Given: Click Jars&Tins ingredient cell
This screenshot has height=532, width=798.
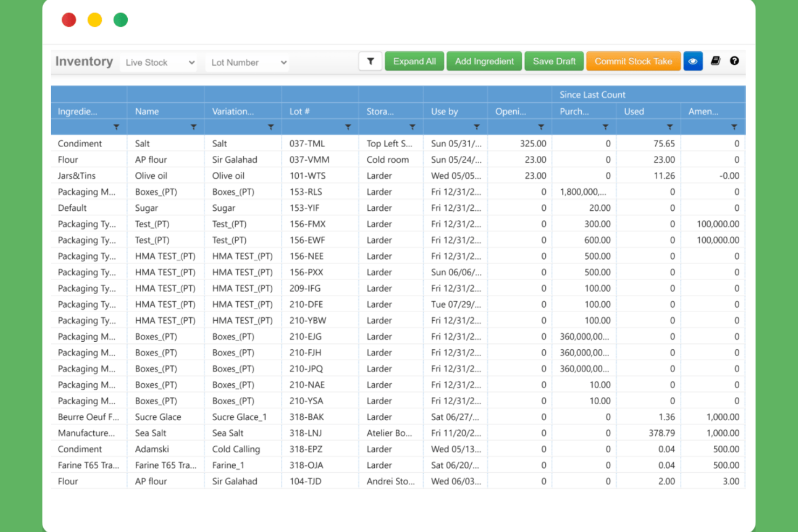Looking at the screenshot, I should click(x=89, y=176).
